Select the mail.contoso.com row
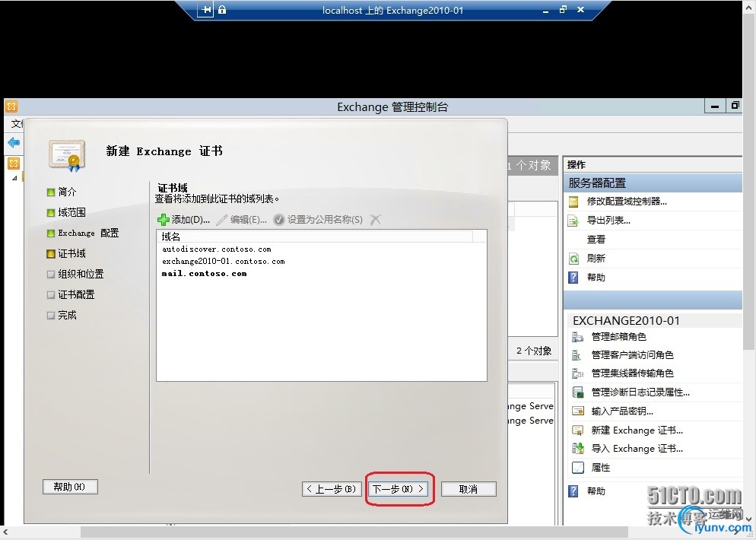 point(322,273)
